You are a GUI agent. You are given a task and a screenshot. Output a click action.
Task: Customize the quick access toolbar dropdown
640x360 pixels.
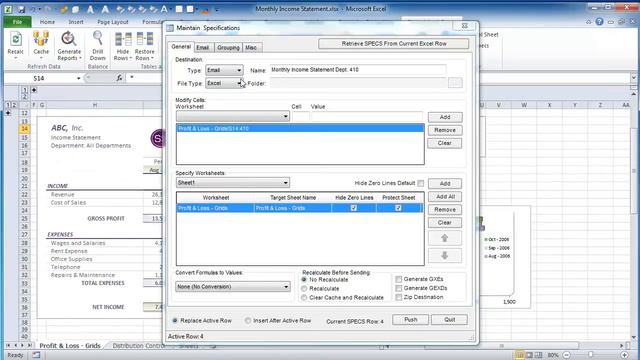point(217,9)
